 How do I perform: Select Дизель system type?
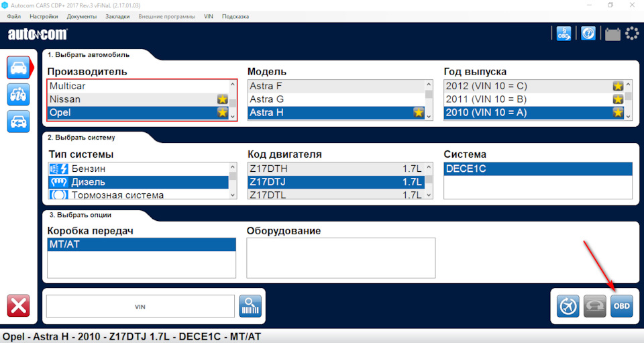[x=138, y=182]
